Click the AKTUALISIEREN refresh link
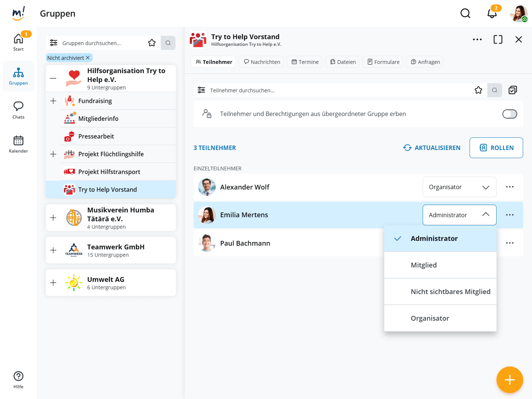This screenshot has height=399, width=532. [x=432, y=148]
